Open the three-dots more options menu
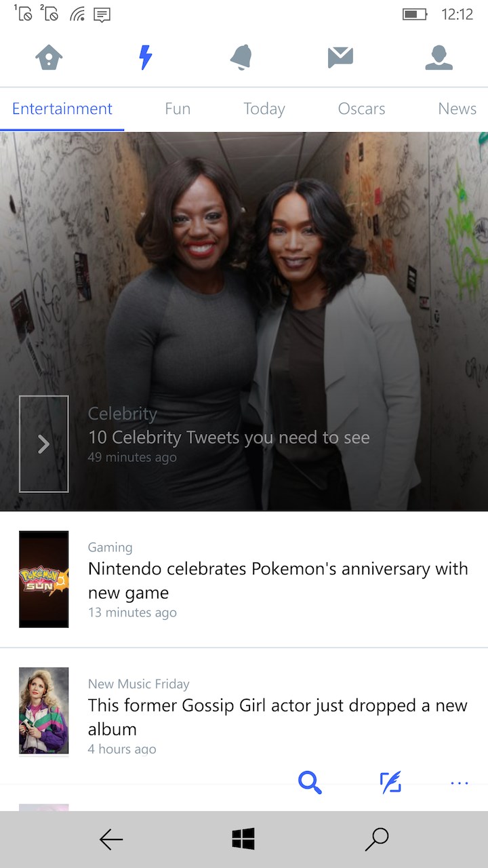Viewport: 488px width, 868px height. click(x=460, y=783)
